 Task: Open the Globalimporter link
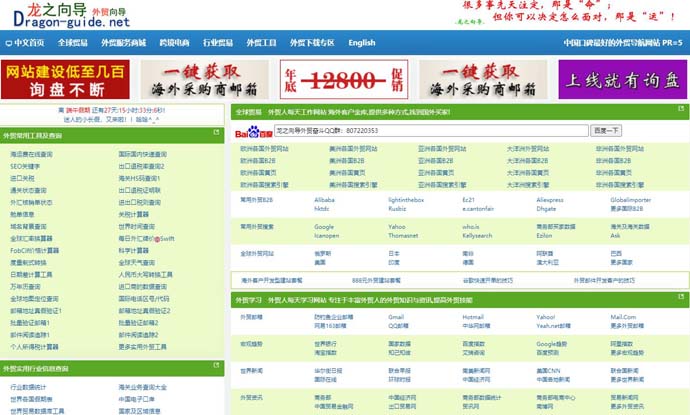tap(631, 200)
